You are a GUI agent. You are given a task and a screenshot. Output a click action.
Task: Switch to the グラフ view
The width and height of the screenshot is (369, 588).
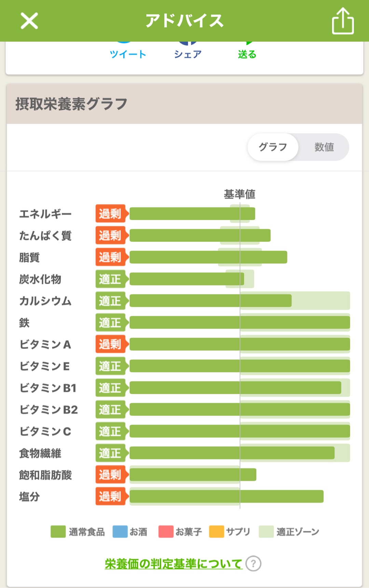pos(273,147)
